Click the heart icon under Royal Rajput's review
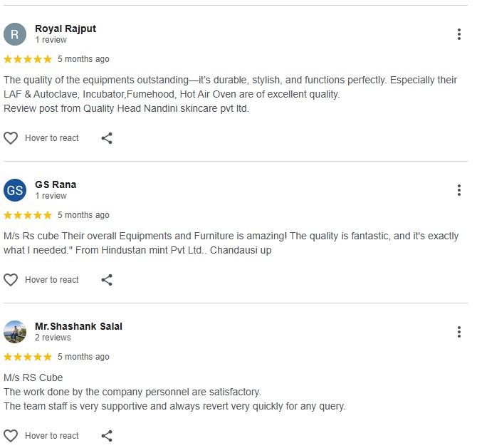The image size is (477, 448). pyautogui.click(x=11, y=138)
